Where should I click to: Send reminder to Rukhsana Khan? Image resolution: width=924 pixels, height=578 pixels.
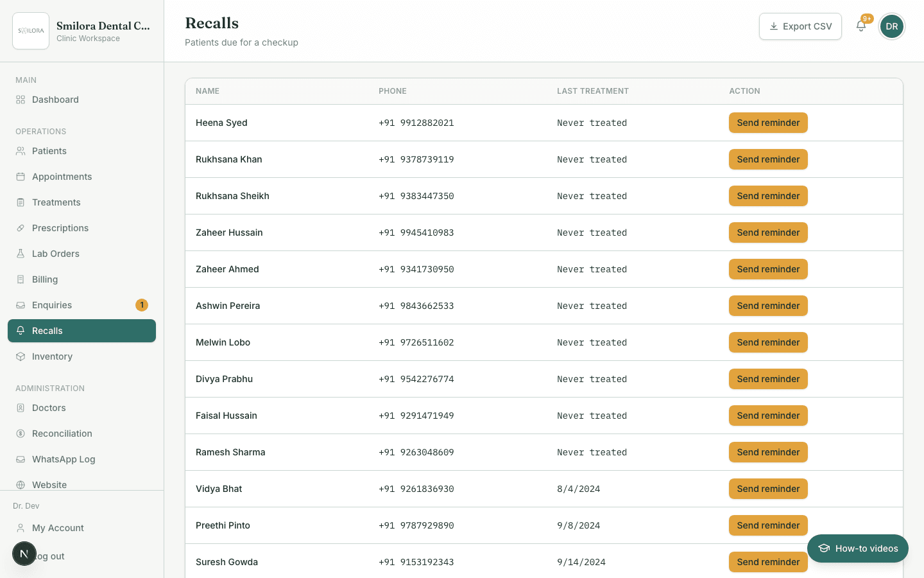768,159
